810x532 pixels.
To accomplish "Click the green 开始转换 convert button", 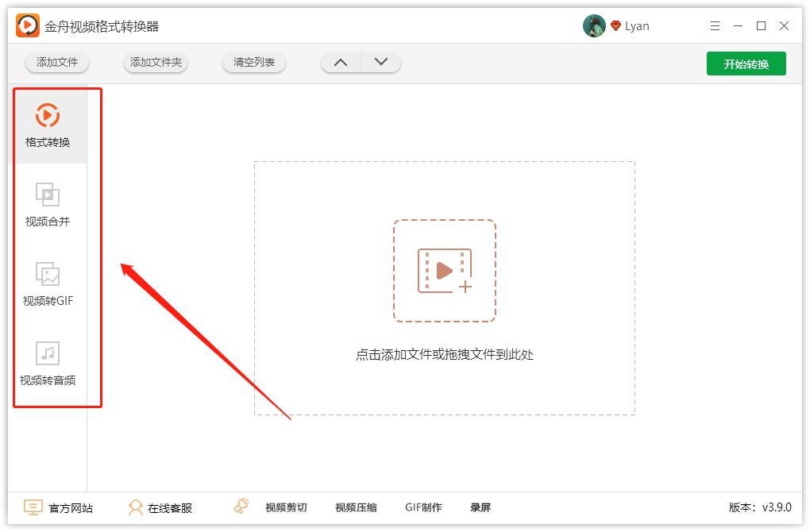I will (x=746, y=63).
